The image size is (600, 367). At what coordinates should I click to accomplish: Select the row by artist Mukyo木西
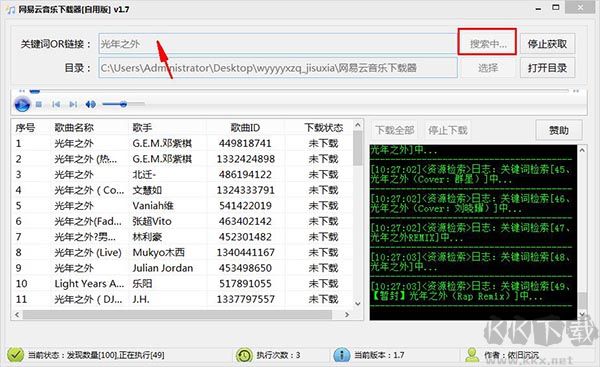coord(183,253)
